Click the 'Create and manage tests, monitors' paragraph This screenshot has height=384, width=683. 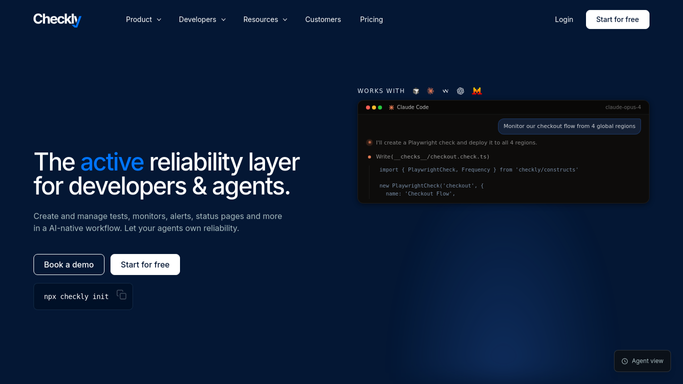[x=158, y=222]
